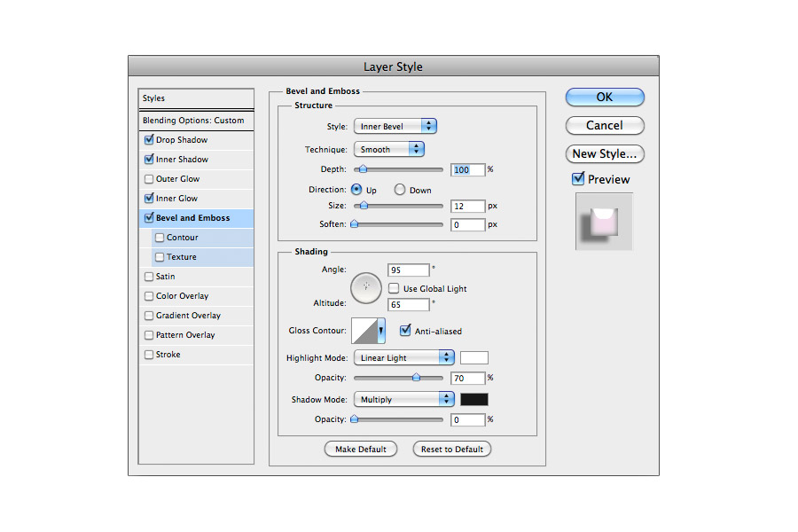Click the Shadow Opacity value field
798x532 pixels.
pos(467,419)
